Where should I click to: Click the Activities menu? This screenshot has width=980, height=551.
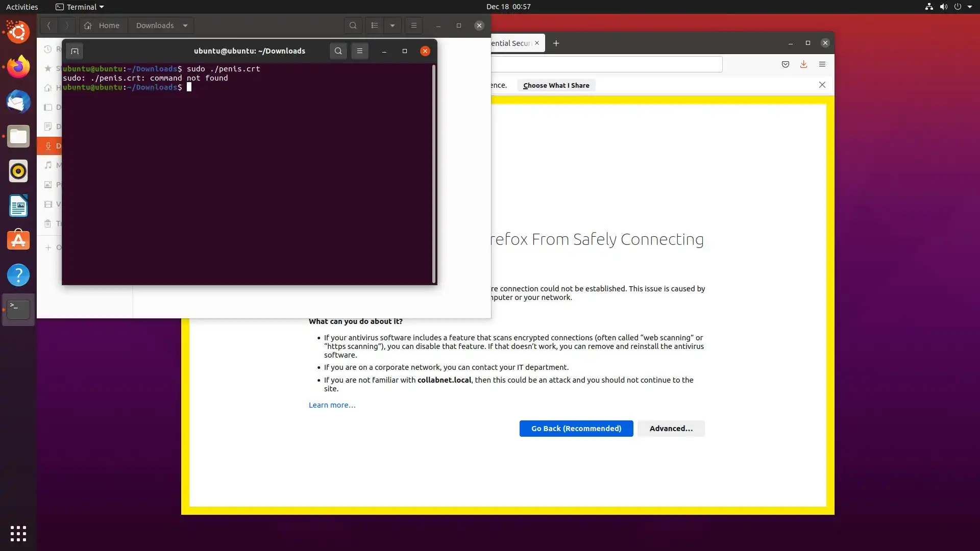click(22, 7)
